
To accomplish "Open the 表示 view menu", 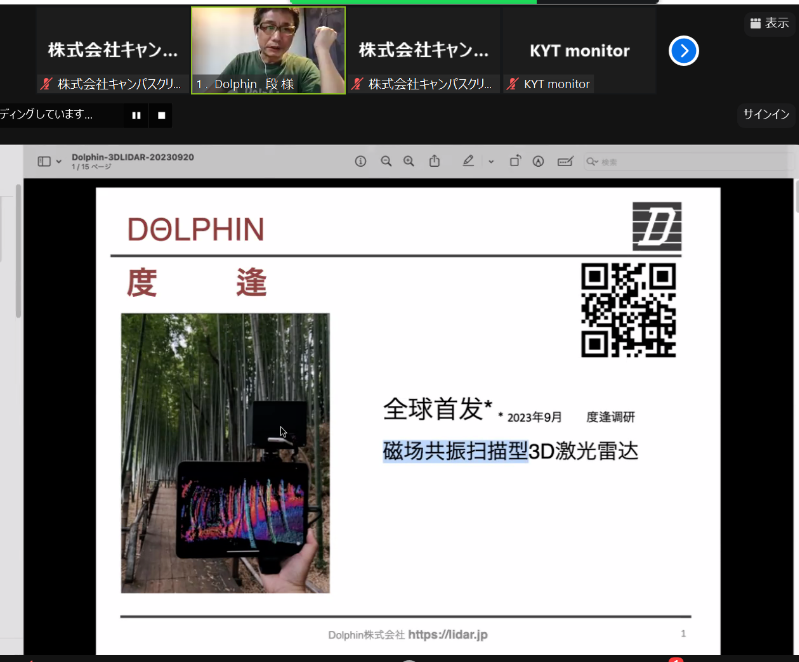I will point(769,23).
